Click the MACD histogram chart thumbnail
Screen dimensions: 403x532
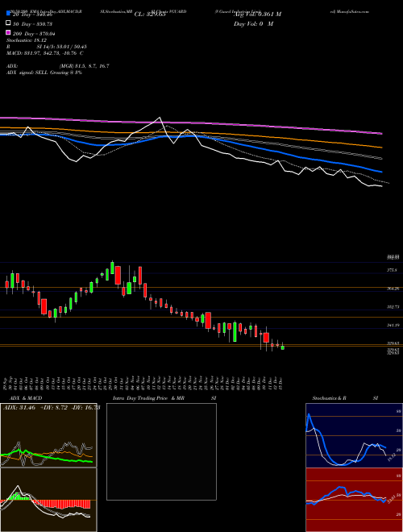pyautogui.click(x=48, y=500)
